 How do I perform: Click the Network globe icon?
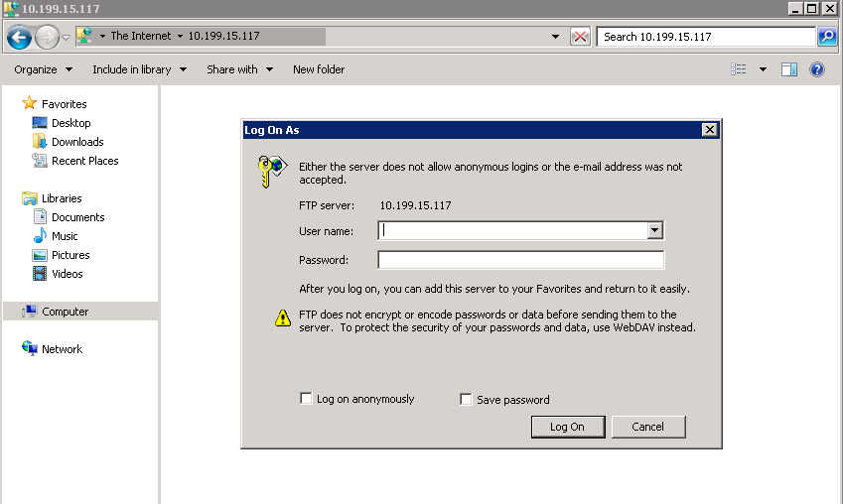pyautogui.click(x=30, y=348)
